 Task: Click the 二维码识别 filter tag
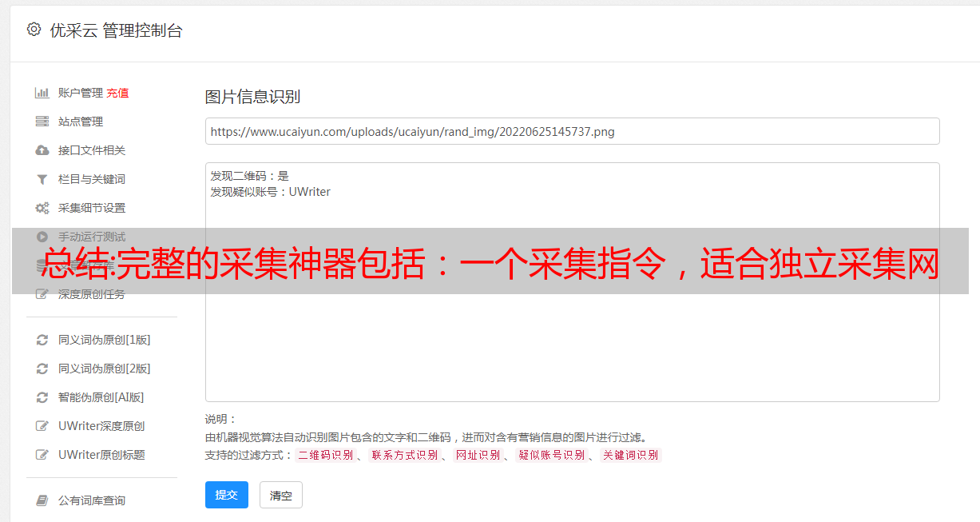(x=326, y=455)
